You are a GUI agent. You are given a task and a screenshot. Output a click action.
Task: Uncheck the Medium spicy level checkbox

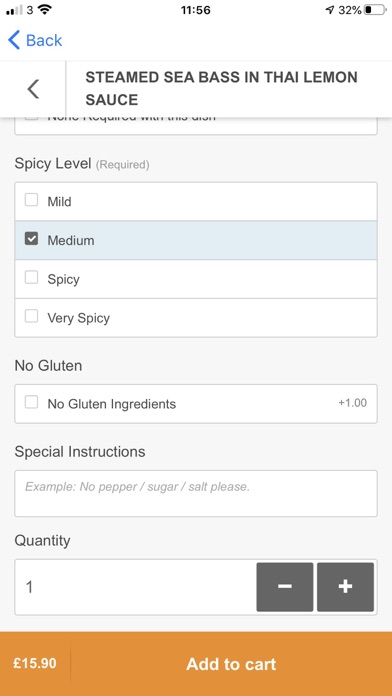point(31,239)
